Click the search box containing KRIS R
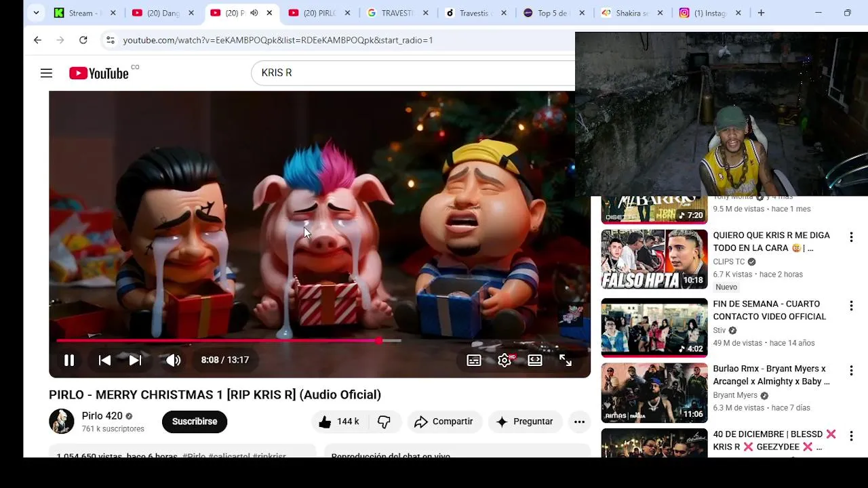Image resolution: width=868 pixels, height=488 pixels. coord(412,73)
